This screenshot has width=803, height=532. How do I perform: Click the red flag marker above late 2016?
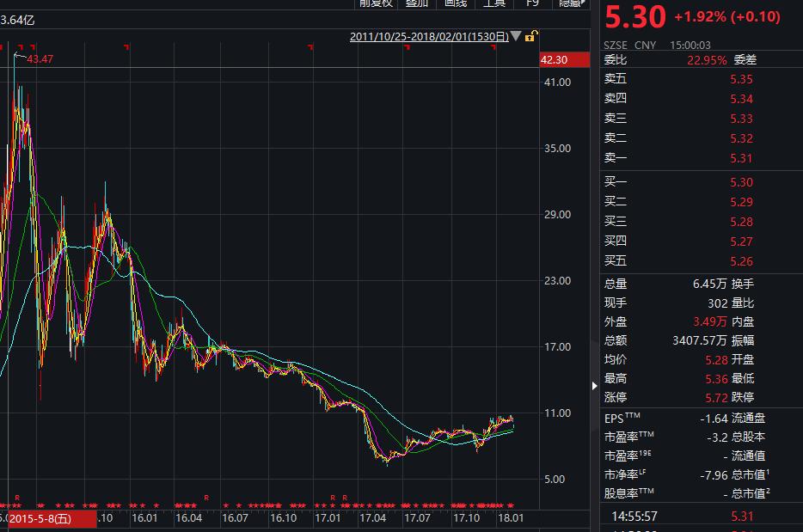click(x=310, y=47)
